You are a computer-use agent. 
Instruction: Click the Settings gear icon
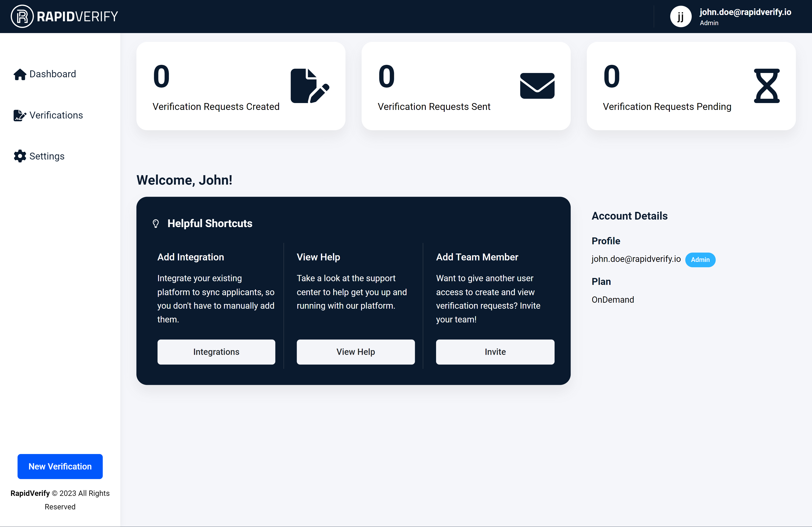(x=20, y=156)
